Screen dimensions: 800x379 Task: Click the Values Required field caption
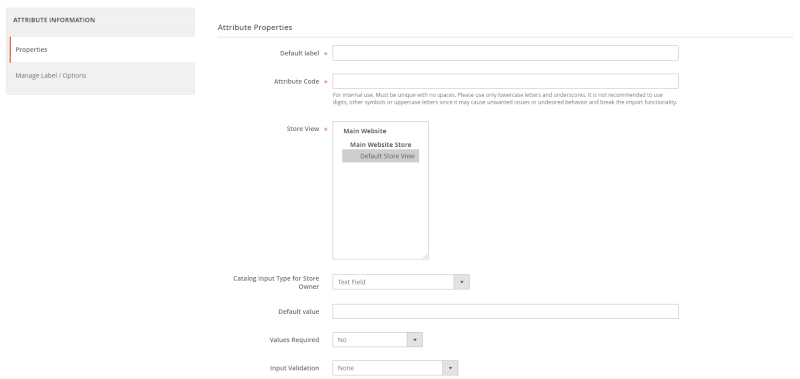(x=294, y=340)
